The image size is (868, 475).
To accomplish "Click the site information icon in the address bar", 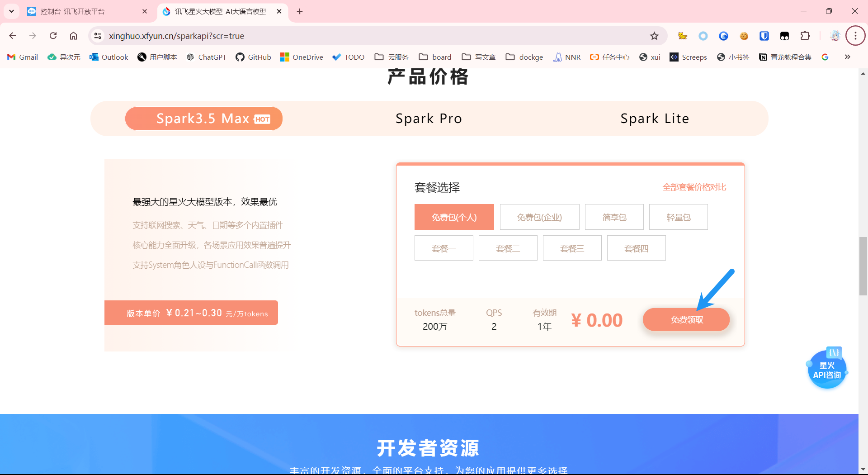I will pos(98,36).
